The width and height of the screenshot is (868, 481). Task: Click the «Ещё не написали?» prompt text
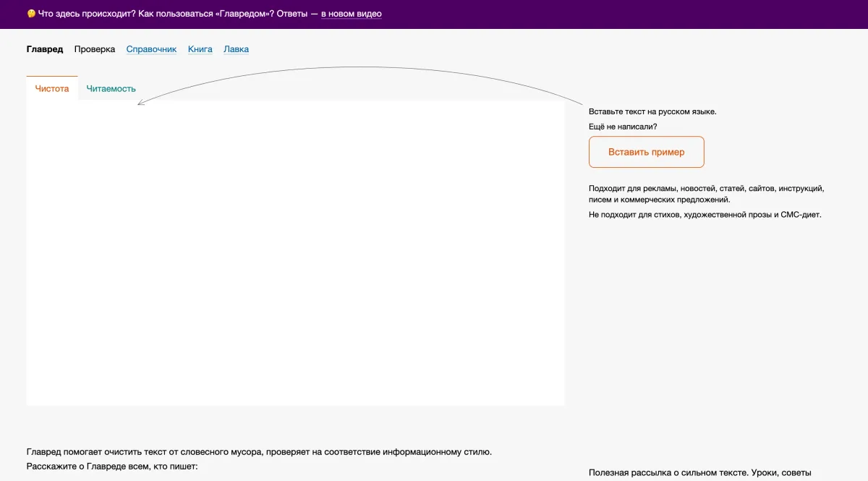[x=623, y=127]
